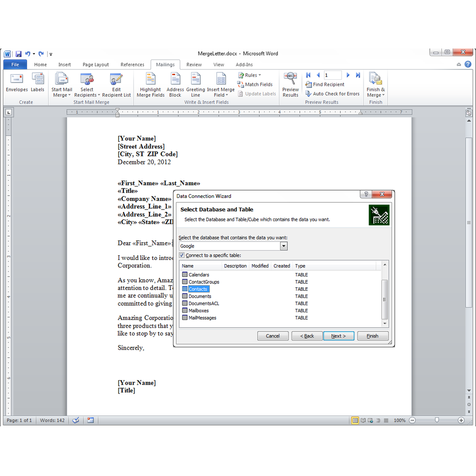
Task: Go to last record
Action: coord(358,75)
